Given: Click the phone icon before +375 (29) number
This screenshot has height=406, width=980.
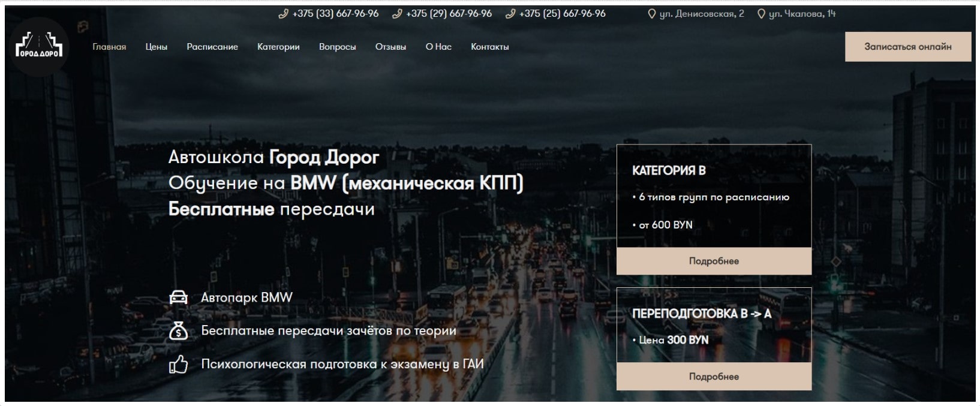Looking at the screenshot, I should click(397, 14).
